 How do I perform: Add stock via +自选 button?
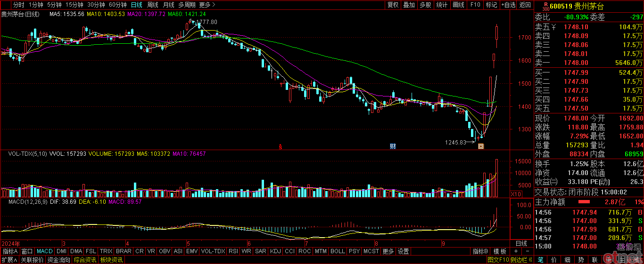[x=508, y=5]
